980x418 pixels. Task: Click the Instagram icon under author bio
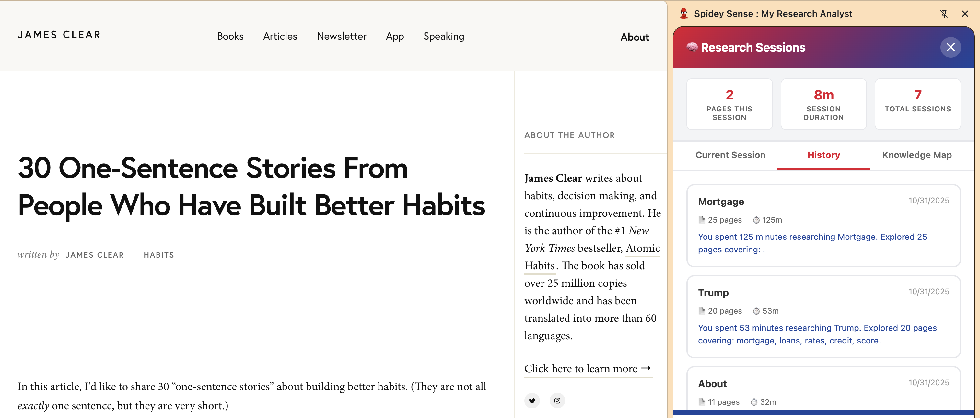557,401
